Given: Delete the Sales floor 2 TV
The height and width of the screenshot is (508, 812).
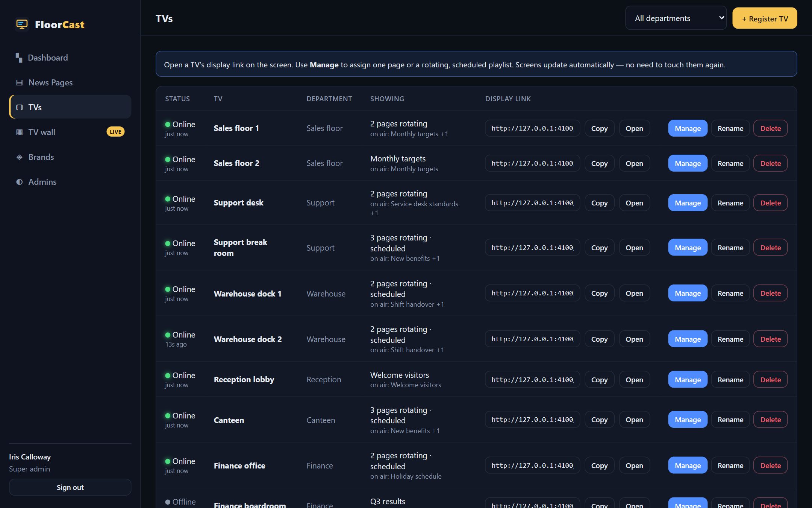Looking at the screenshot, I should pos(770,163).
